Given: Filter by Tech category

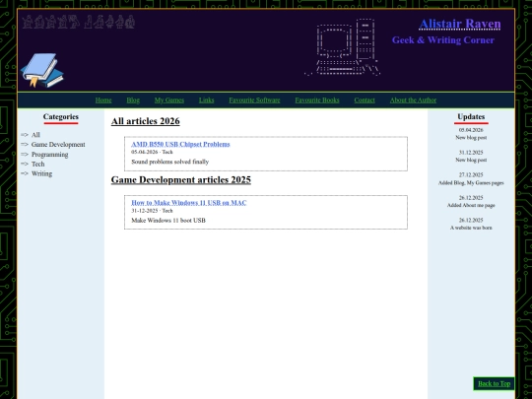Looking at the screenshot, I should (x=38, y=164).
